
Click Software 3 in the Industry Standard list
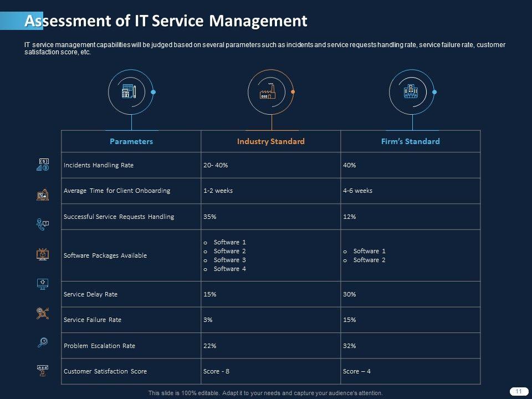pos(229,260)
